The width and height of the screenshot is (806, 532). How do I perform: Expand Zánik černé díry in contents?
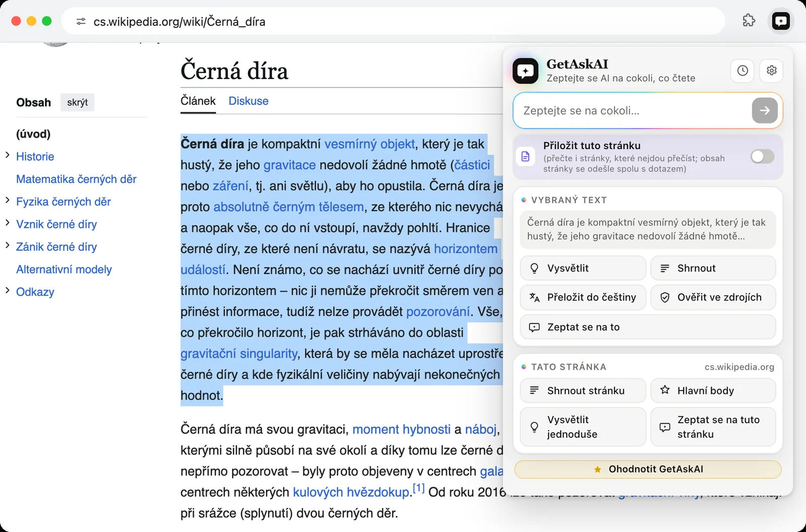pos(8,245)
